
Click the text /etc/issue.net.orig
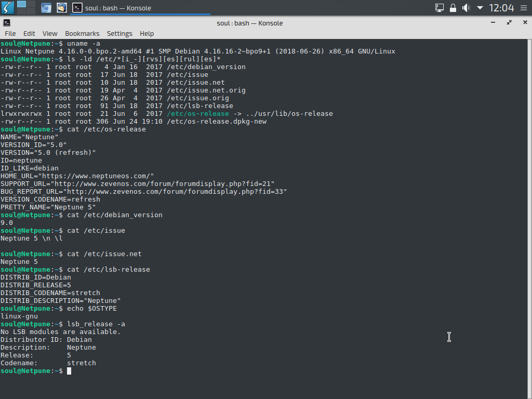tap(206, 90)
